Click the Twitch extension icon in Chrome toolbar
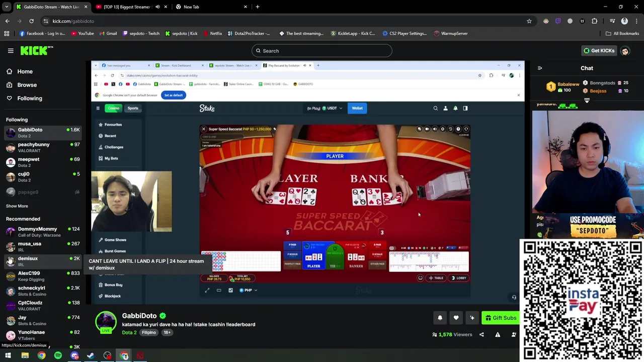The image size is (644, 362). click(x=558, y=21)
